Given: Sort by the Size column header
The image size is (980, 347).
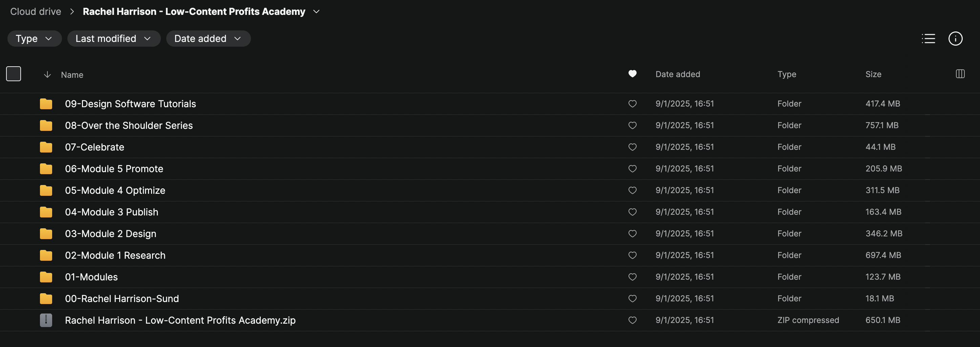Looking at the screenshot, I should point(873,74).
